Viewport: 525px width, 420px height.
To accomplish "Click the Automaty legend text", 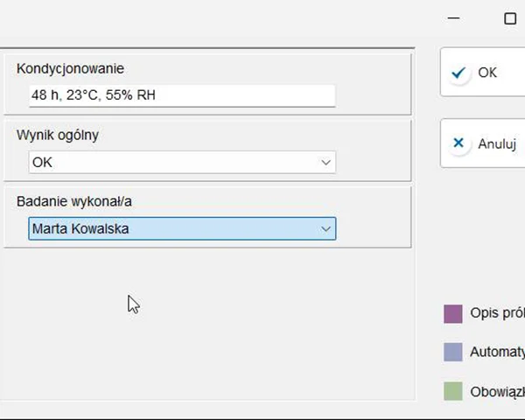I will point(497,352).
